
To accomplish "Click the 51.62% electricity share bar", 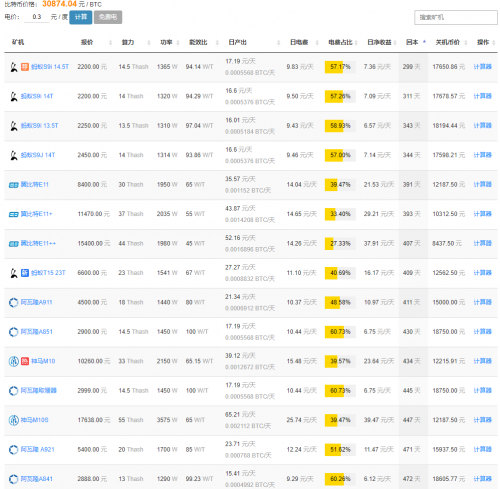I will (x=340, y=449).
